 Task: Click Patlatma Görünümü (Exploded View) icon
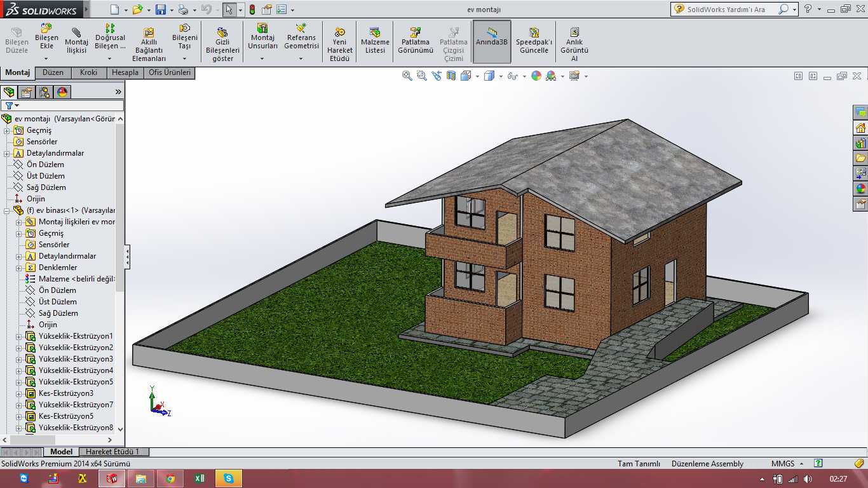(x=416, y=41)
